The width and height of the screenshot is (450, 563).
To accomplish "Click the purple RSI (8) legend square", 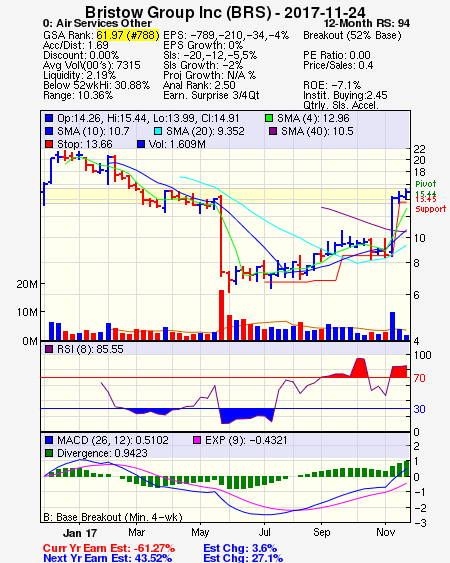I will point(49,349).
